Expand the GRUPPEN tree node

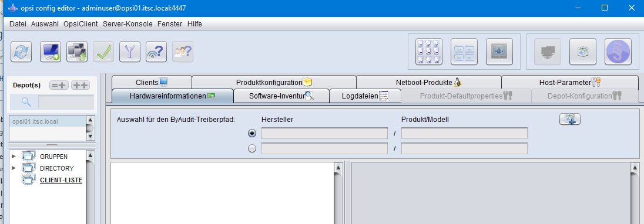[14, 156]
